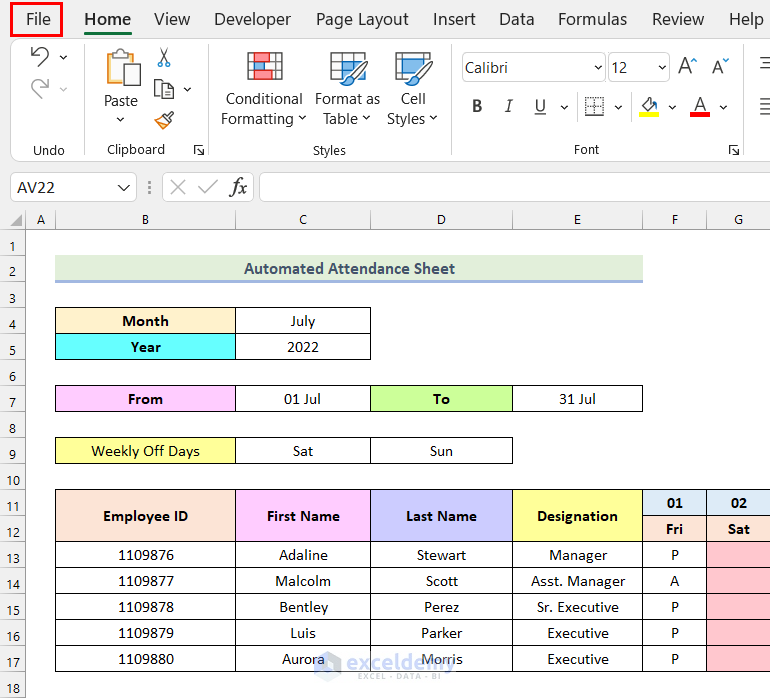770x698 pixels.
Task: Decrease font size with small A
Action: point(720,66)
